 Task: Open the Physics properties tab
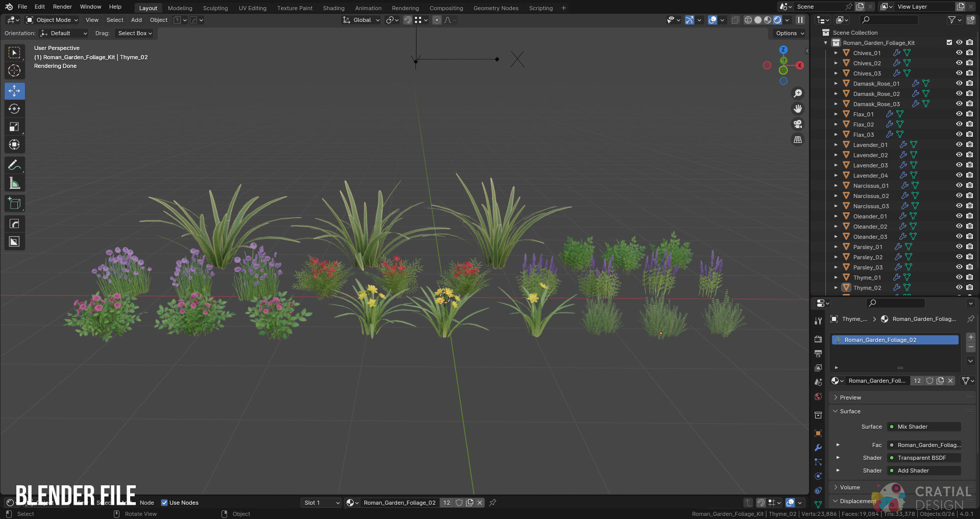point(818,476)
